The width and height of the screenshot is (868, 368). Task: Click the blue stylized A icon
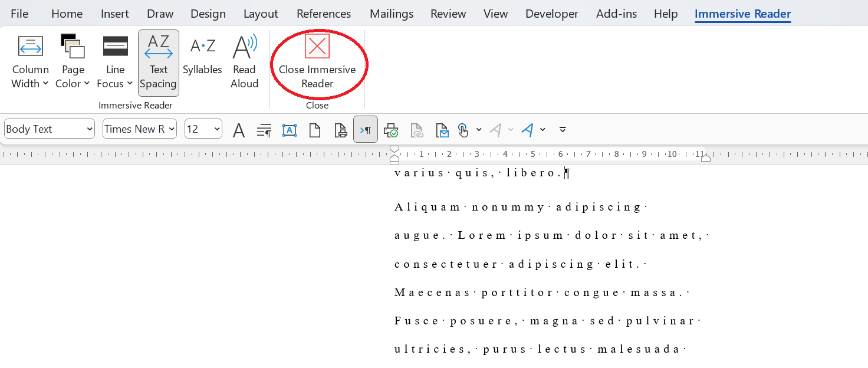[x=528, y=130]
